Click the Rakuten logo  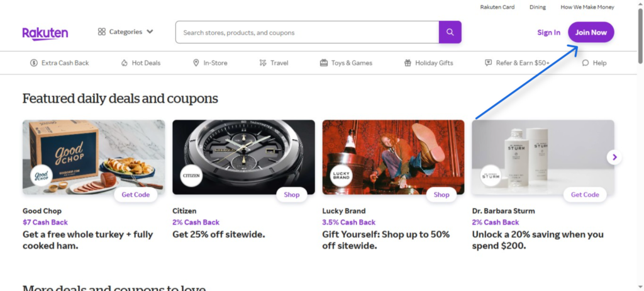(x=45, y=33)
